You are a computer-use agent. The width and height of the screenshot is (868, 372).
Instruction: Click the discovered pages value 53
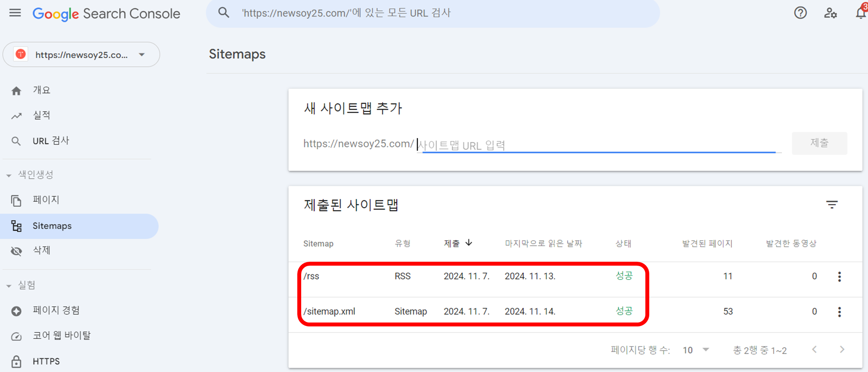click(x=728, y=311)
